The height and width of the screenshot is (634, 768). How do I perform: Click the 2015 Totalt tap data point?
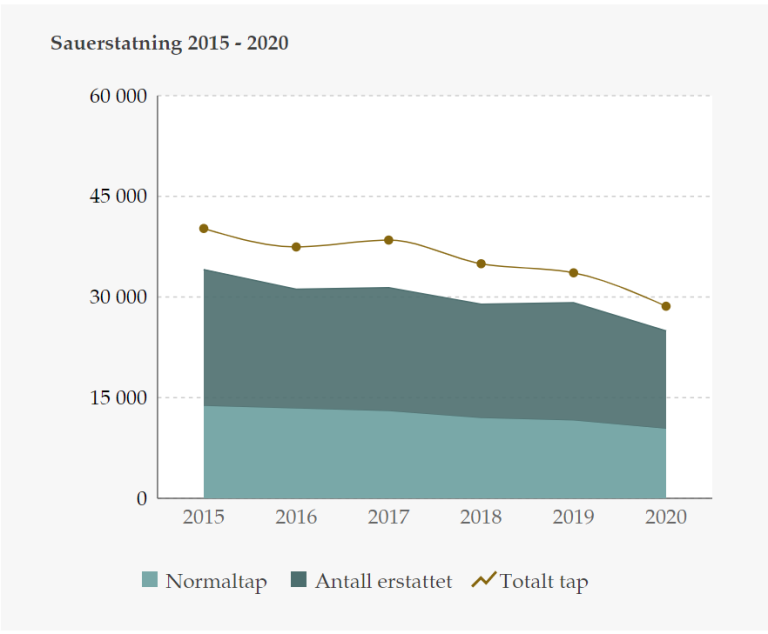tap(204, 228)
